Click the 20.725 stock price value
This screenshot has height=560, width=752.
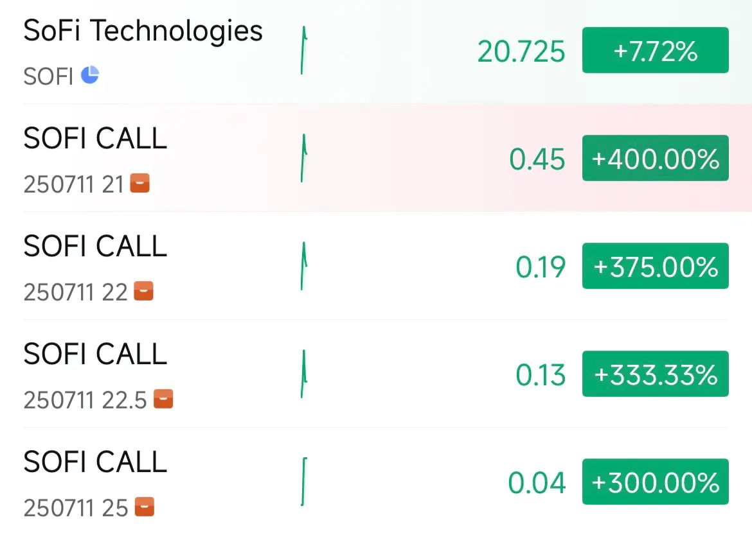pyautogui.click(x=521, y=51)
